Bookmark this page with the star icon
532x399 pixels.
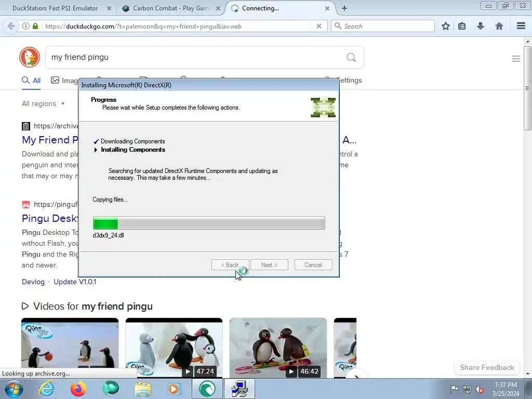[x=445, y=26]
